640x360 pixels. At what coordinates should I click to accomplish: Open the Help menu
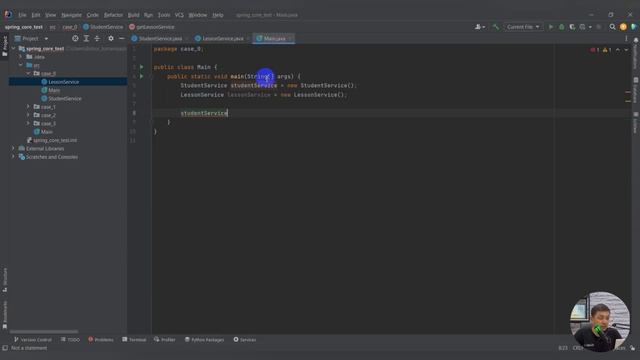[x=218, y=15]
